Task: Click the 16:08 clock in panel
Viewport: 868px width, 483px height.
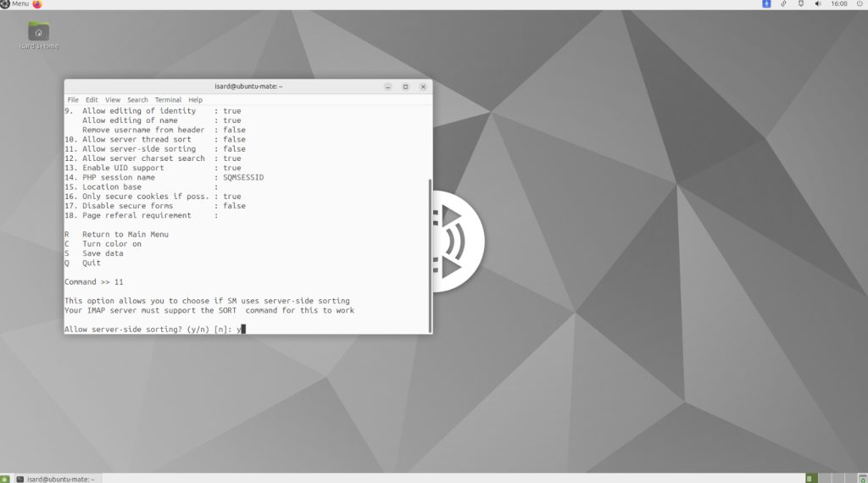Action: pos(838,4)
